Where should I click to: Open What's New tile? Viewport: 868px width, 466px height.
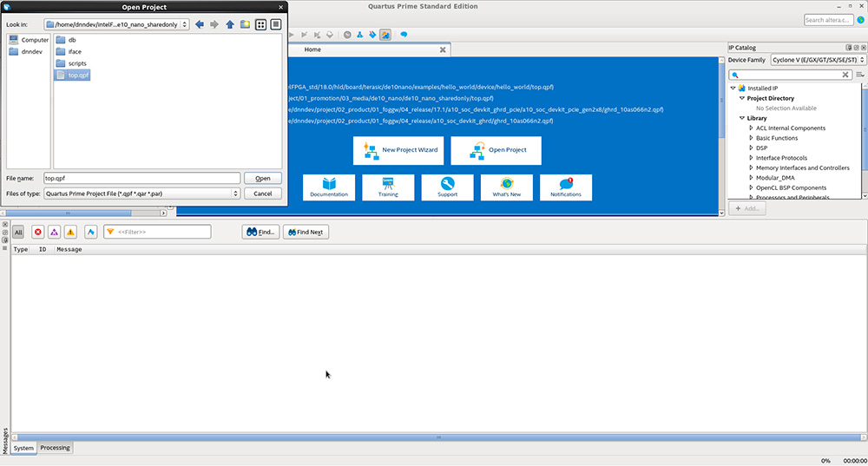coord(507,187)
